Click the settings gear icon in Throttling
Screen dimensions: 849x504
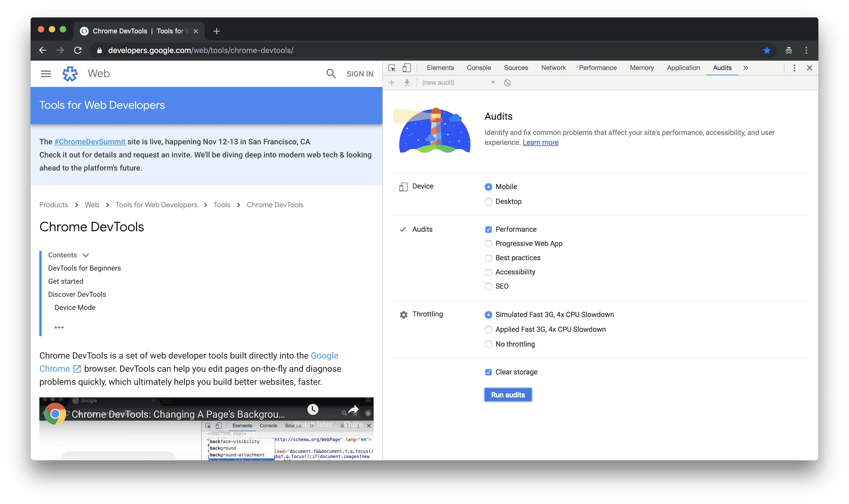[x=403, y=314]
